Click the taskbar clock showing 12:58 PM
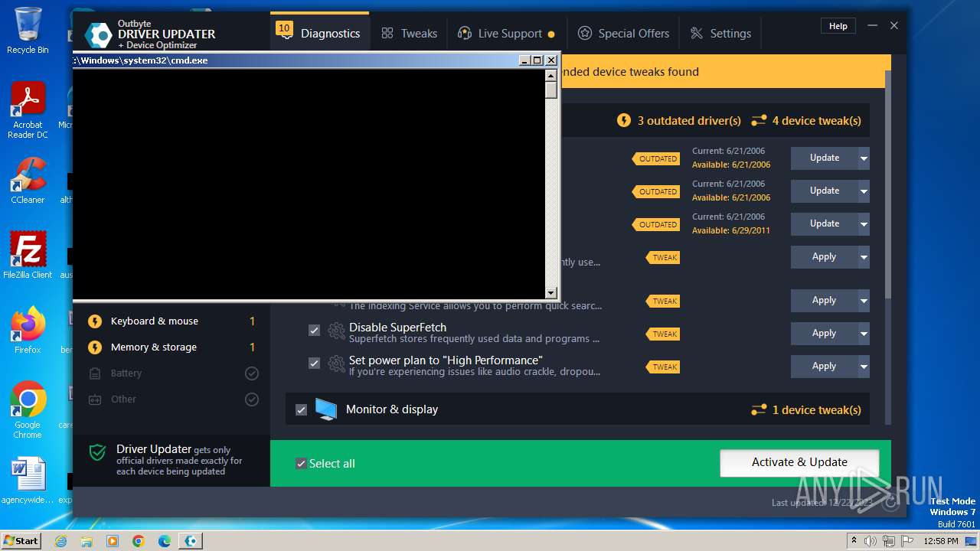 (941, 541)
